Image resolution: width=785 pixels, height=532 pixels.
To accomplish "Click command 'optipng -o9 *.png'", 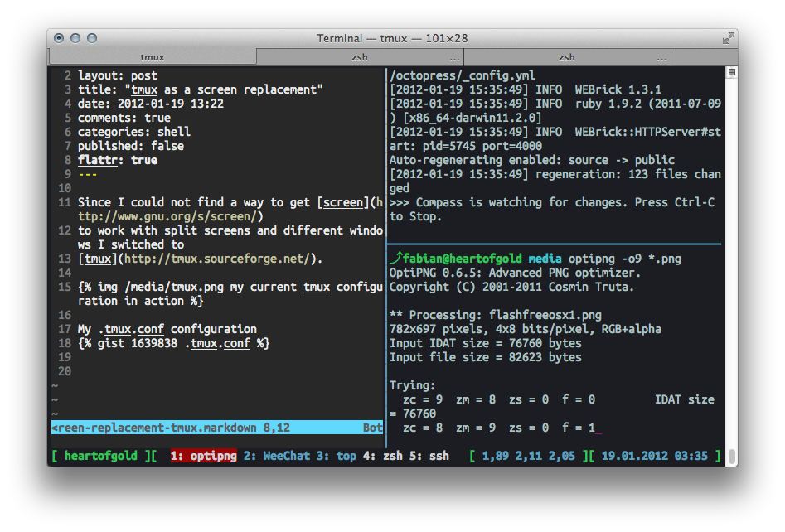I will pyautogui.click(x=624, y=259).
